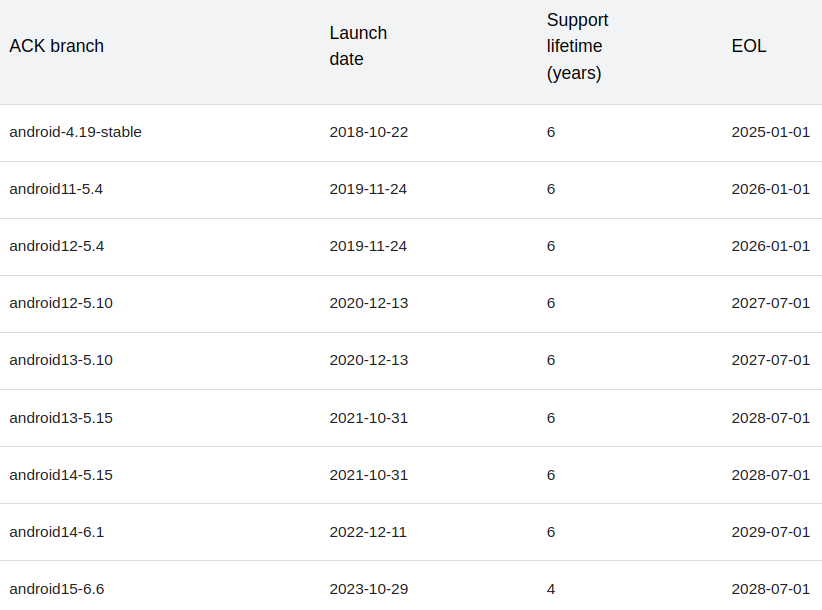Select the android-4.19-stable branch name
The width and height of the screenshot is (822, 610).
pos(74,132)
